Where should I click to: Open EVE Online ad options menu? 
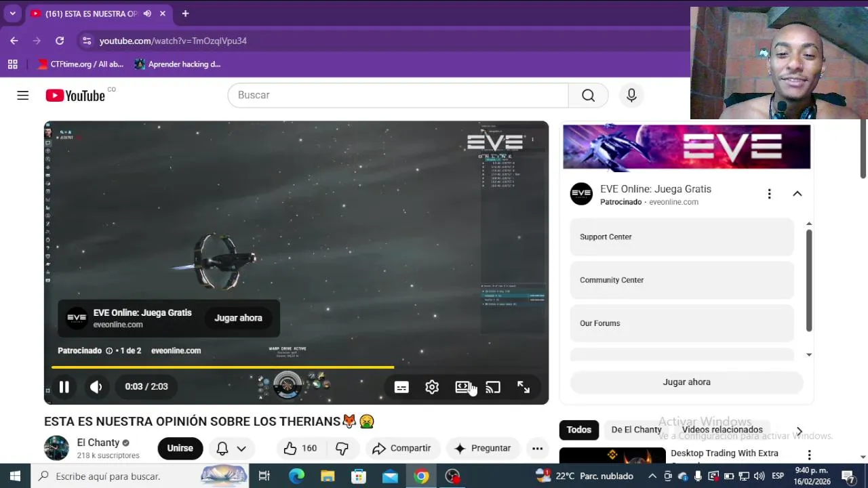click(769, 194)
